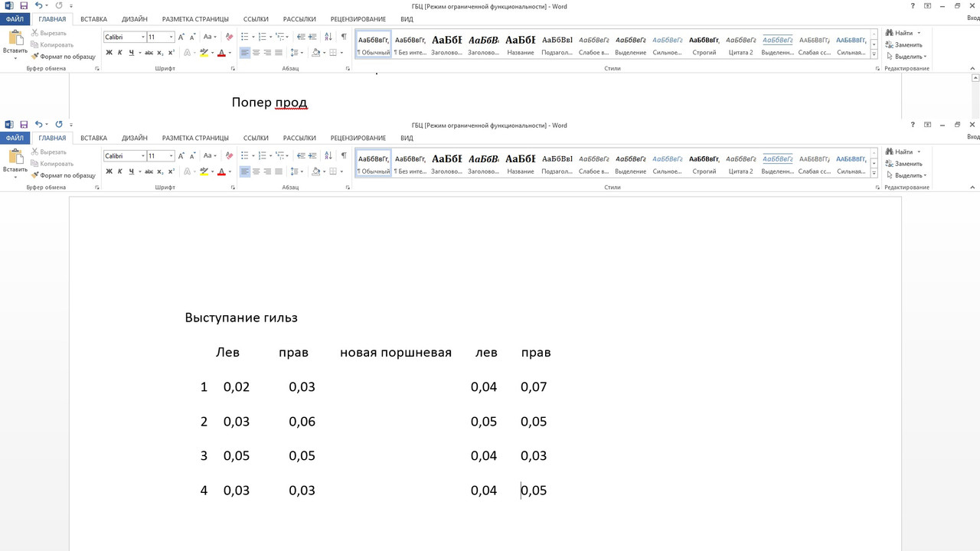Toggle Italic in the Попер прод window
Image resolution: width=980 pixels, height=551 pixels.
tap(119, 53)
